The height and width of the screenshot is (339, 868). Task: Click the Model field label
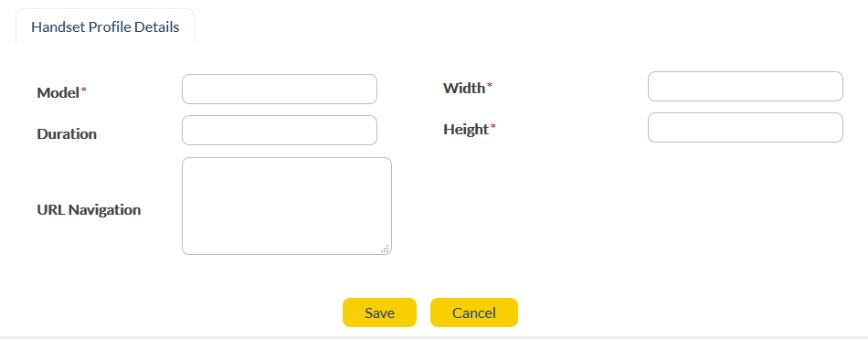(x=58, y=93)
